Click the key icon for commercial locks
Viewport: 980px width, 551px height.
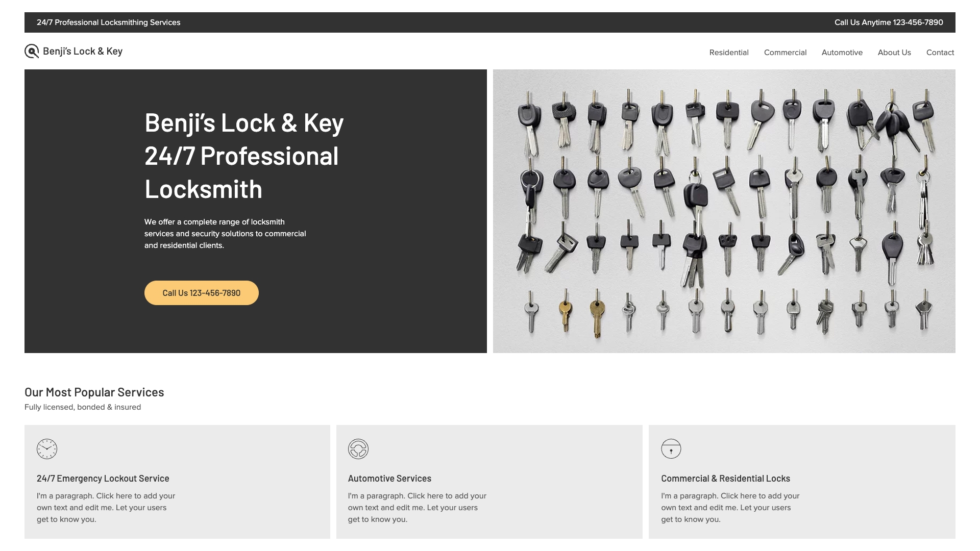click(670, 448)
